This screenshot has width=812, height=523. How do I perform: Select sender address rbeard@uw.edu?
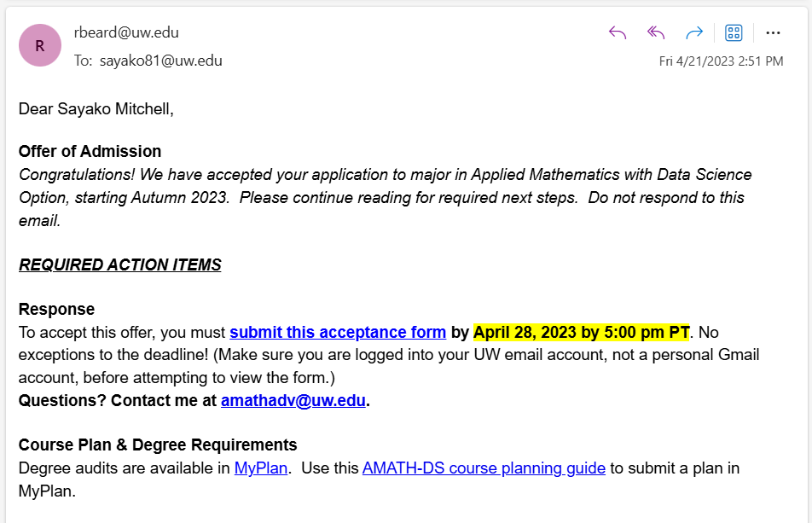pos(126,33)
